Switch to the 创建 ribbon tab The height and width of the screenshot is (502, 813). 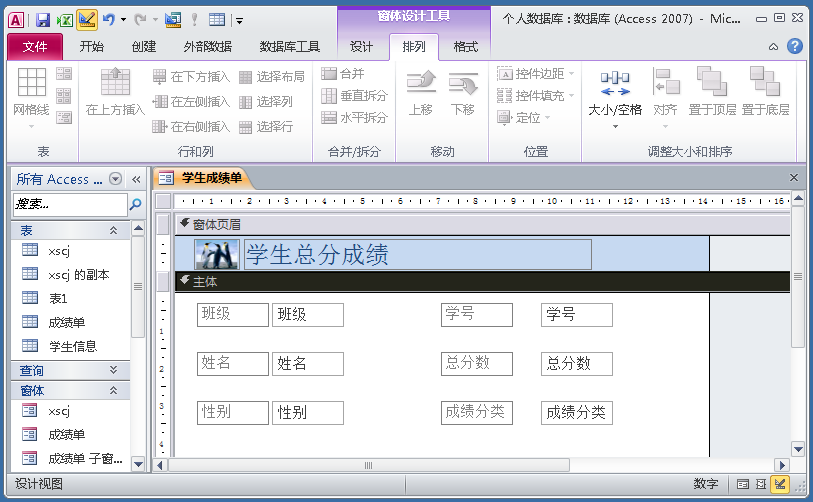144,47
